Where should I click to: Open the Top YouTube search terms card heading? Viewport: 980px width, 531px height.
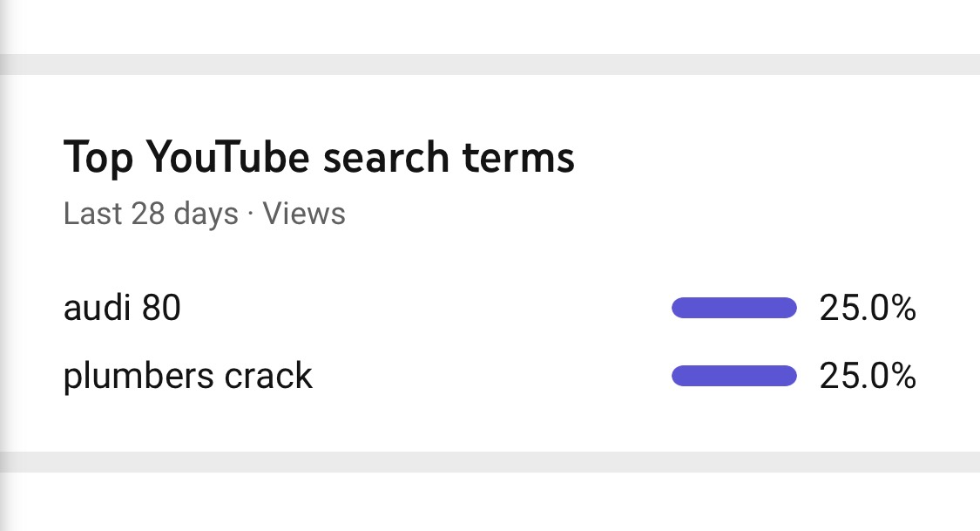(319, 157)
